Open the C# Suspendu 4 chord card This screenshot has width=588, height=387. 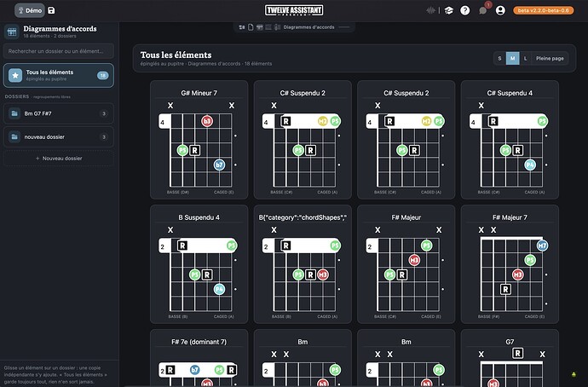coord(510,140)
